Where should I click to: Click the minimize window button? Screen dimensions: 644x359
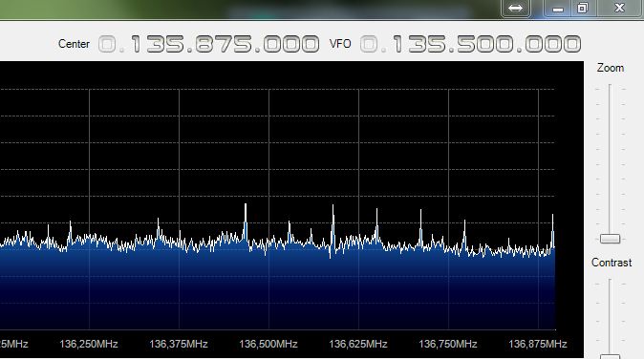tap(557, 9)
